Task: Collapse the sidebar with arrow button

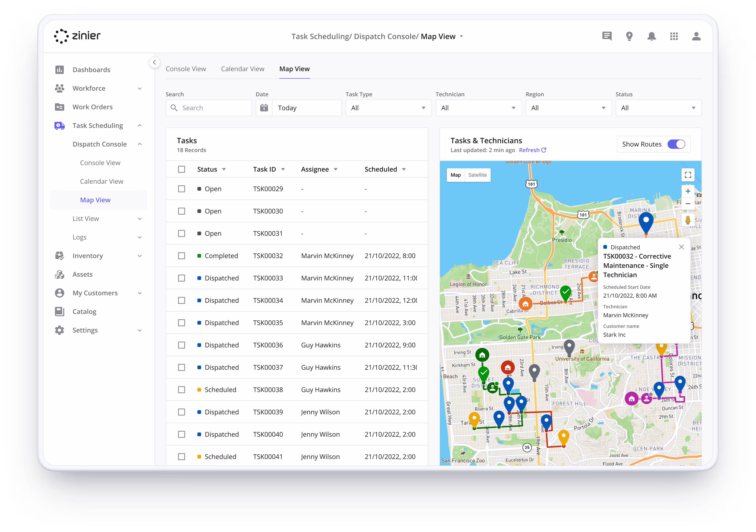Action: pyautogui.click(x=154, y=62)
